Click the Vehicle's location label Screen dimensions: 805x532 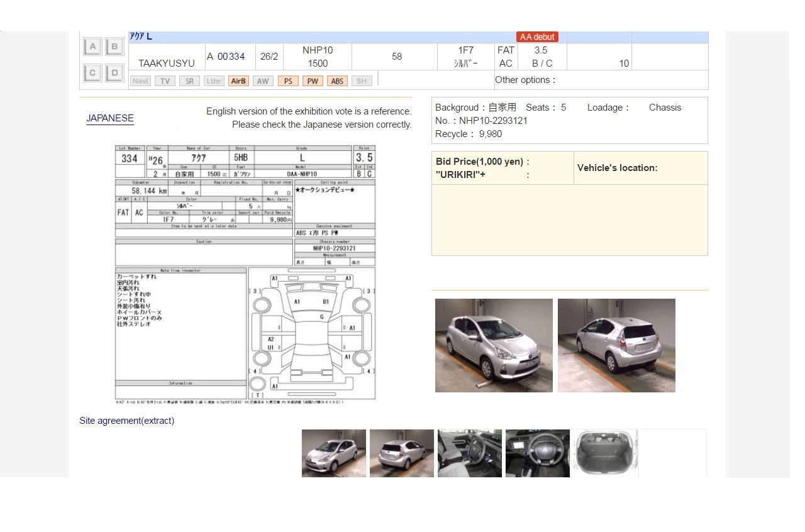coord(618,168)
